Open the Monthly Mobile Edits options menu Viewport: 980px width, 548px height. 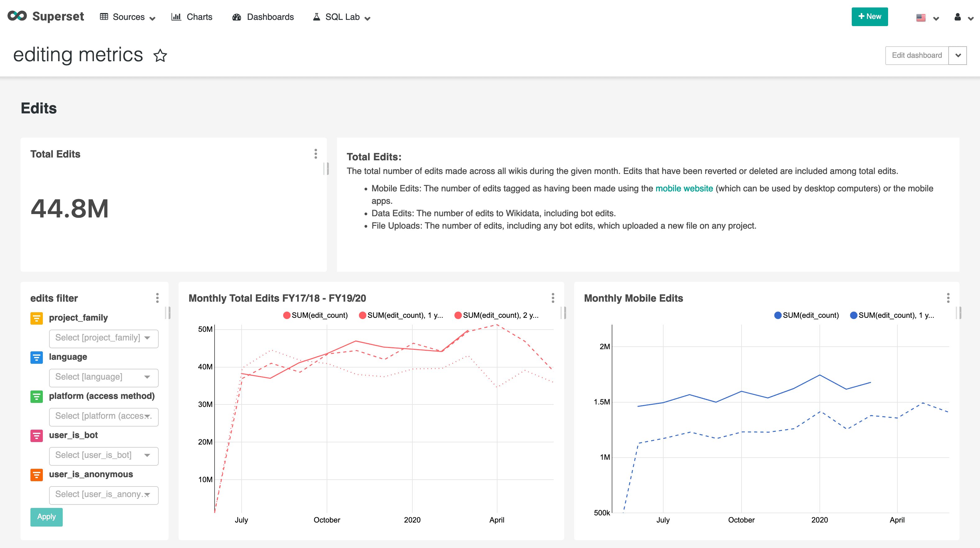click(x=948, y=298)
